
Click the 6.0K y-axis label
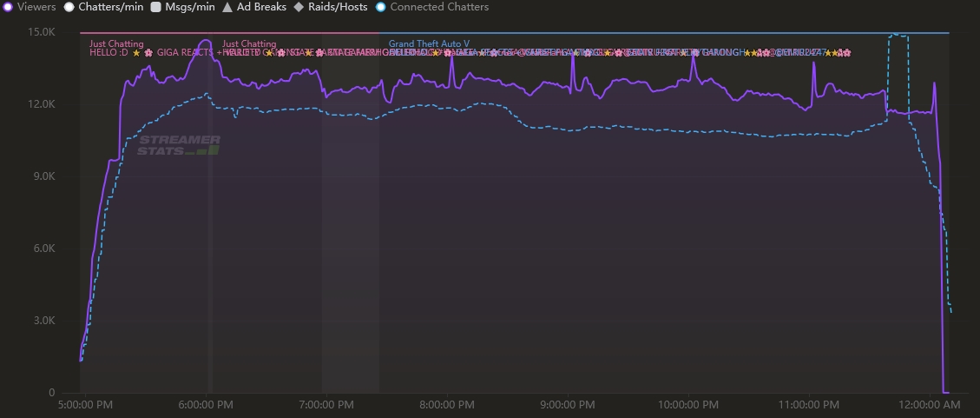point(43,249)
